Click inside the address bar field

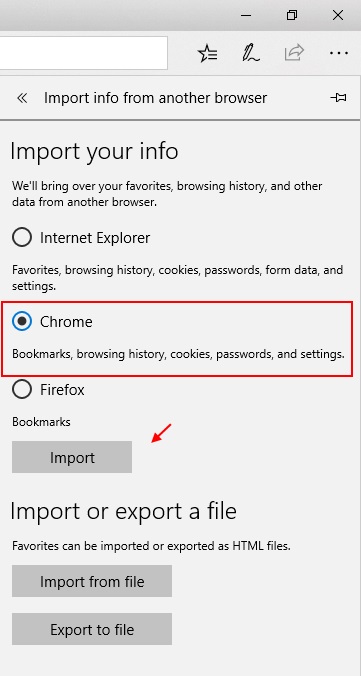point(83,53)
